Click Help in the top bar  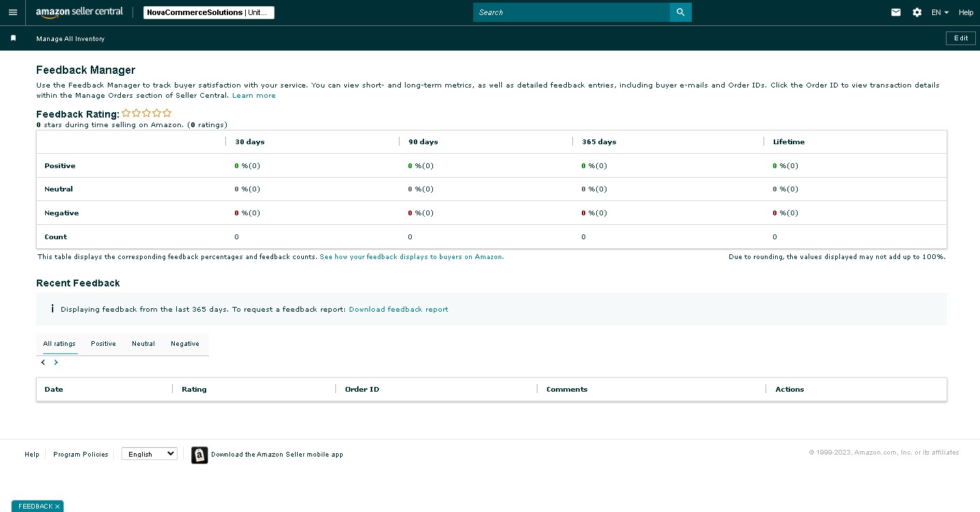[x=966, y=12]
